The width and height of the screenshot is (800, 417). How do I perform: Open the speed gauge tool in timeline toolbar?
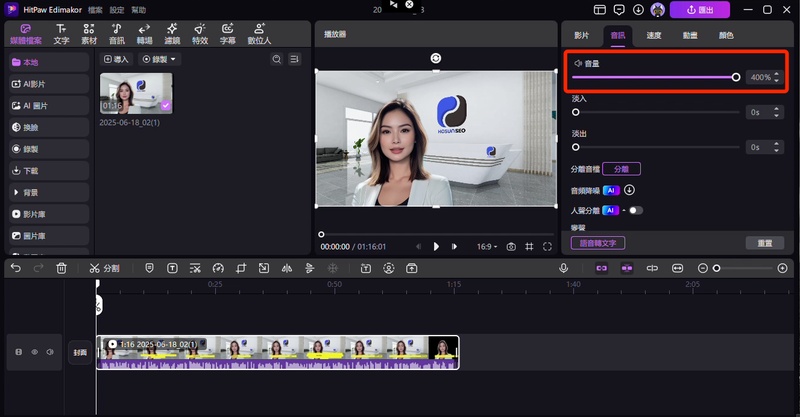coord(218,268)
